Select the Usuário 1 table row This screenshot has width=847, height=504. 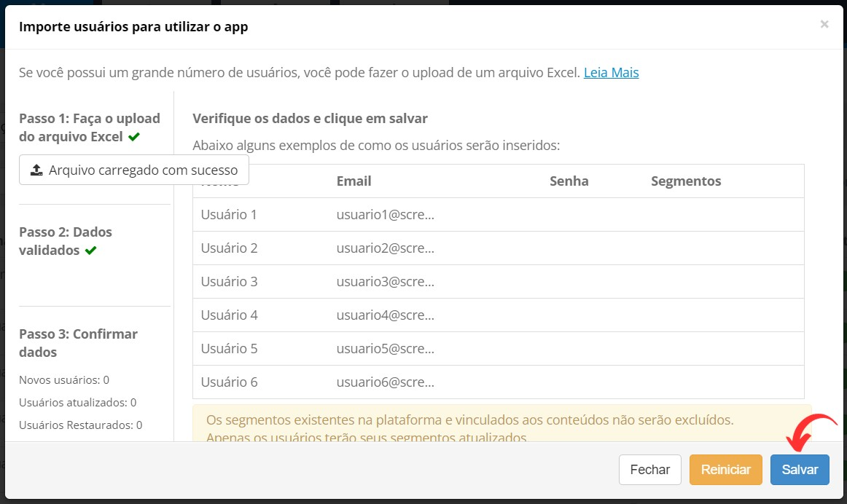click(498, 215)
